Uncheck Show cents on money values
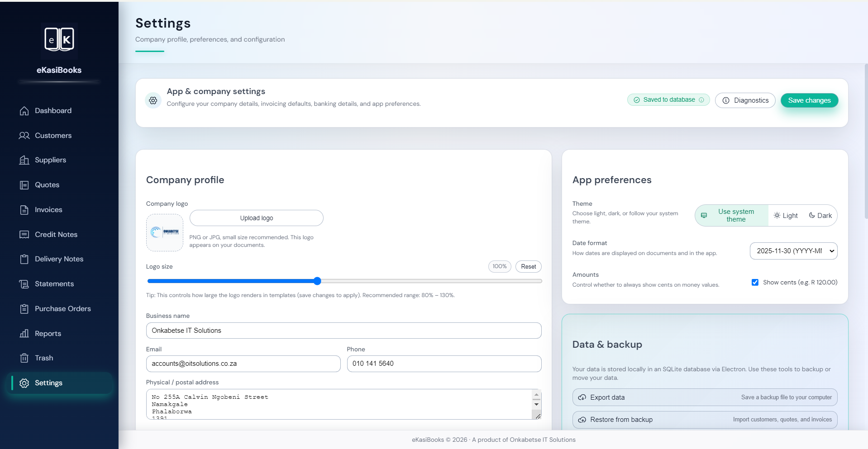The image size is (868, 449). point(754,282)
